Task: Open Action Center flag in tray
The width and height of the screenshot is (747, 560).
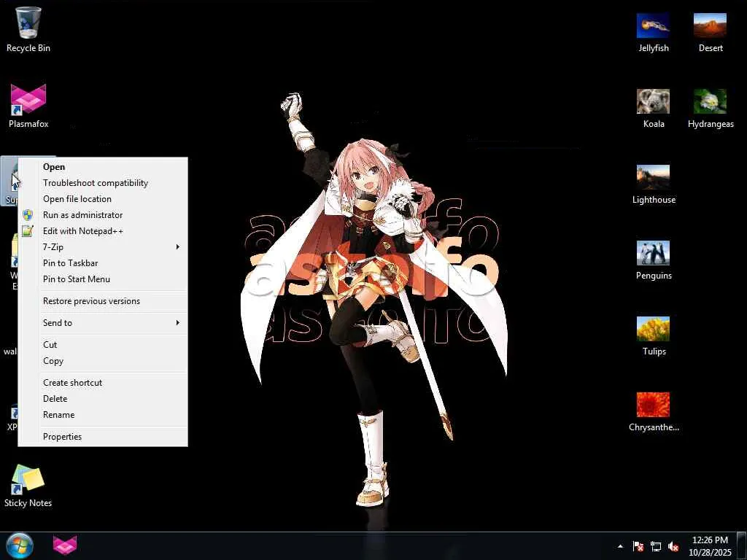Action: tap(638, 546)
